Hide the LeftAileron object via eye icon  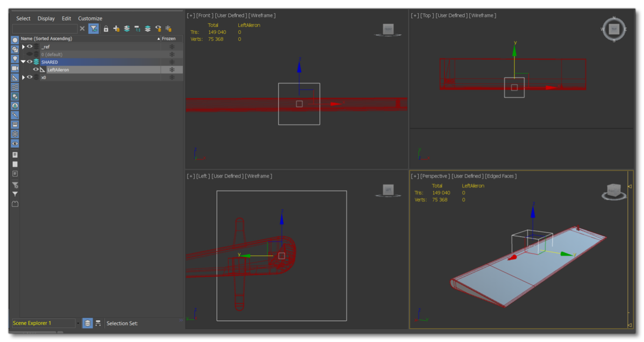point(36,70)
